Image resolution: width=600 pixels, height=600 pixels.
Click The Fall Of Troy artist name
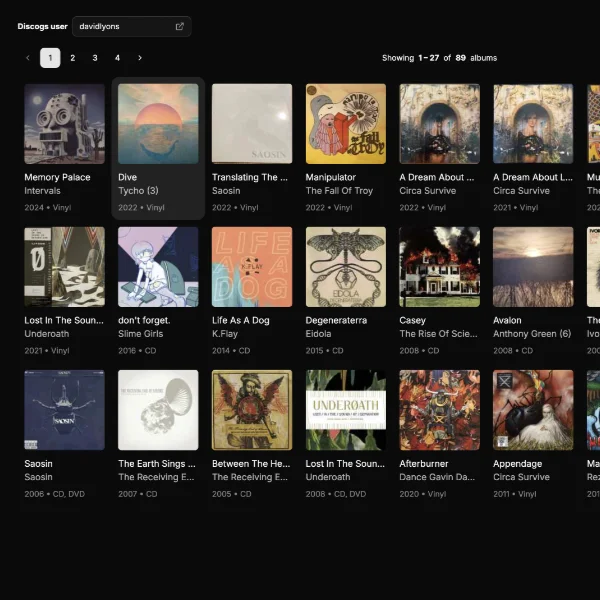339,191
